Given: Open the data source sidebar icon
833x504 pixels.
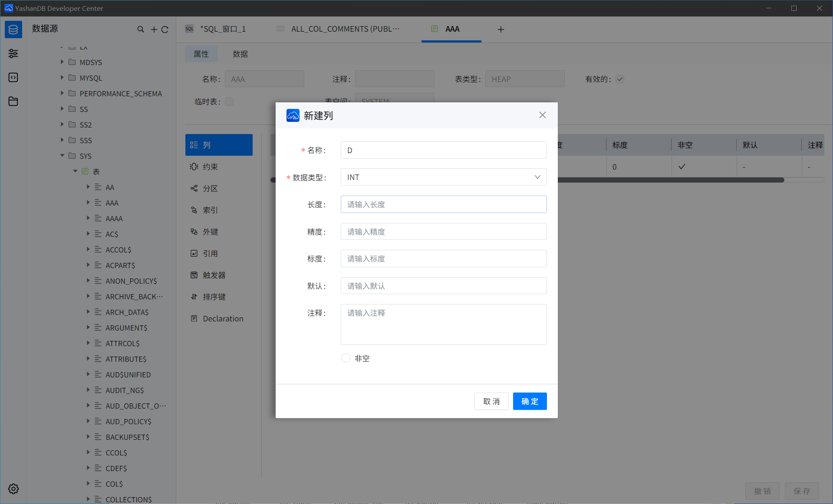Looking at the screenshot, I should point(13,29).
